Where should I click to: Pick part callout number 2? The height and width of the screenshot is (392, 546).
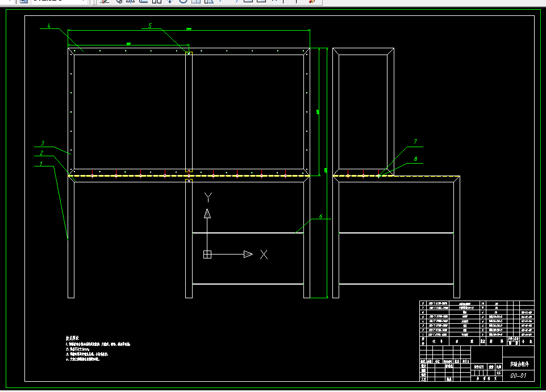coord(41,153)
